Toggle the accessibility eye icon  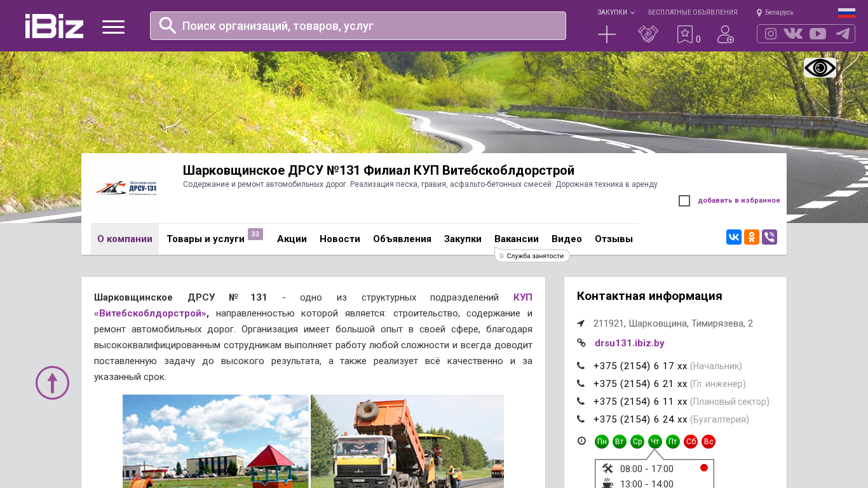click(x=820, y=68)
